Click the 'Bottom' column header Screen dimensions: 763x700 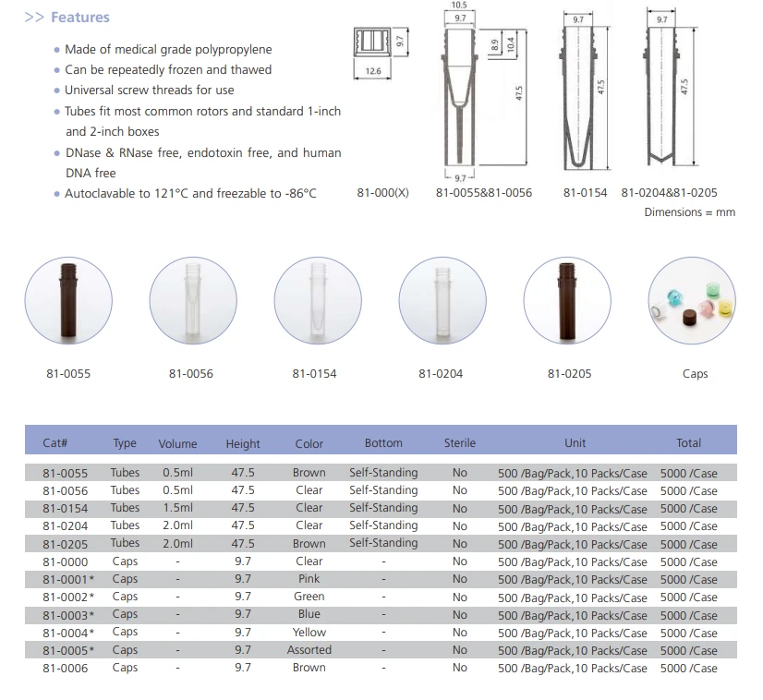click(x=383, y=443)
